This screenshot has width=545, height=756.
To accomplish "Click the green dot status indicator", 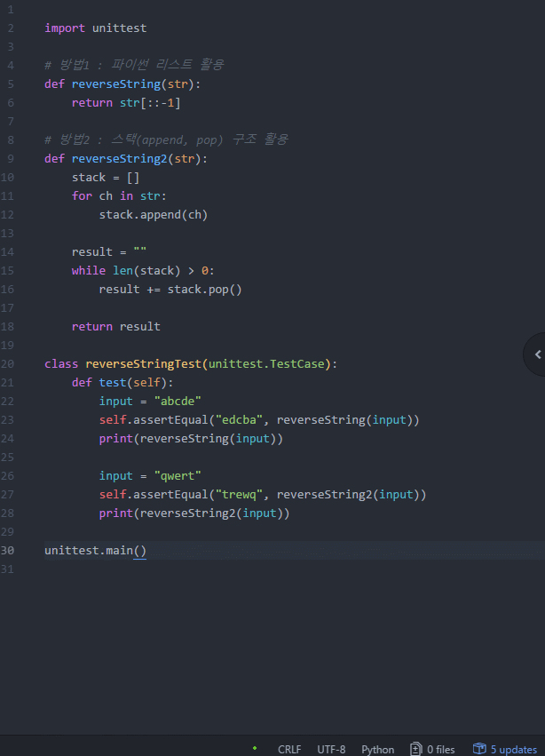I will tap(255, 748).
